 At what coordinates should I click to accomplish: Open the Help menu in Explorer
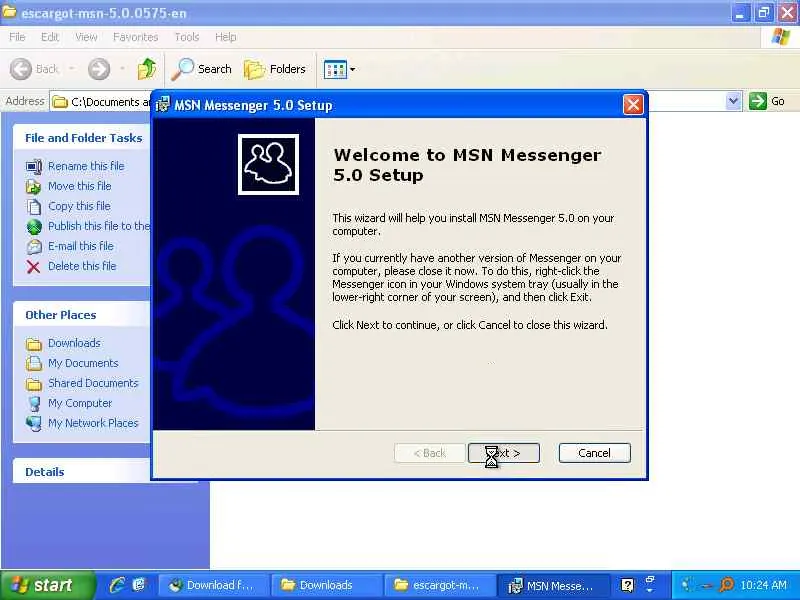click(226, 37)
